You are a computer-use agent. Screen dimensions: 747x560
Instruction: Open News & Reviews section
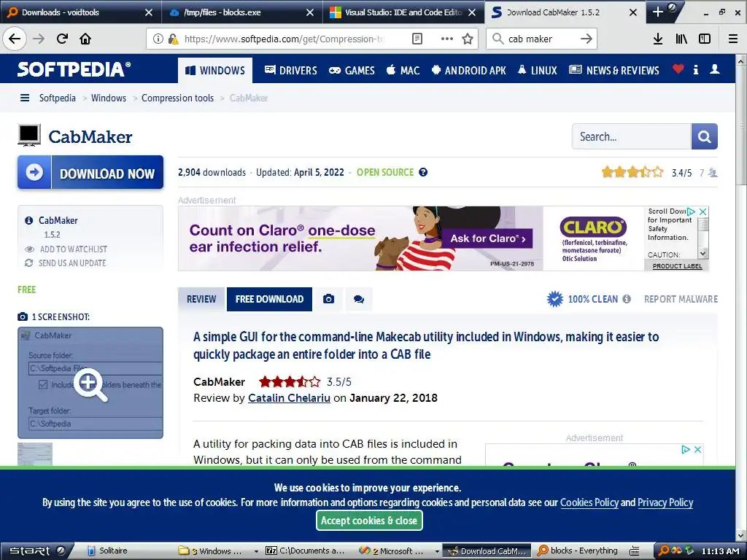(x=614, y=71)
